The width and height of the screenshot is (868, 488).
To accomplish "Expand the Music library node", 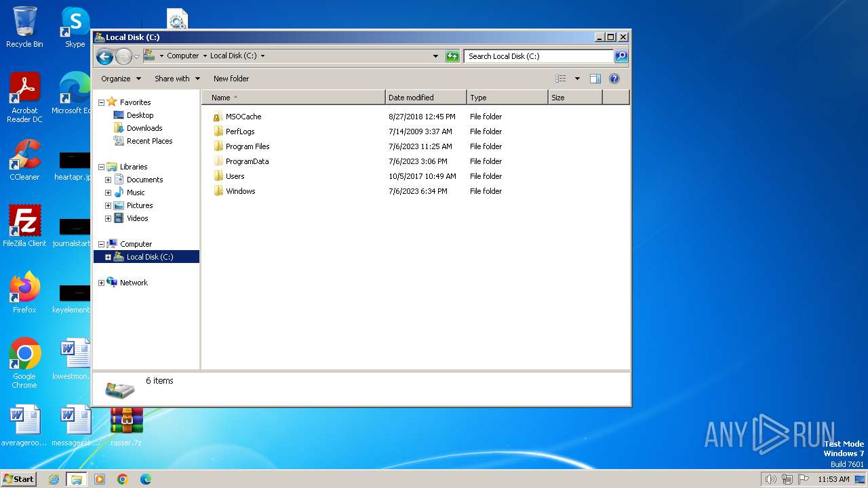I will coord(108,192).
